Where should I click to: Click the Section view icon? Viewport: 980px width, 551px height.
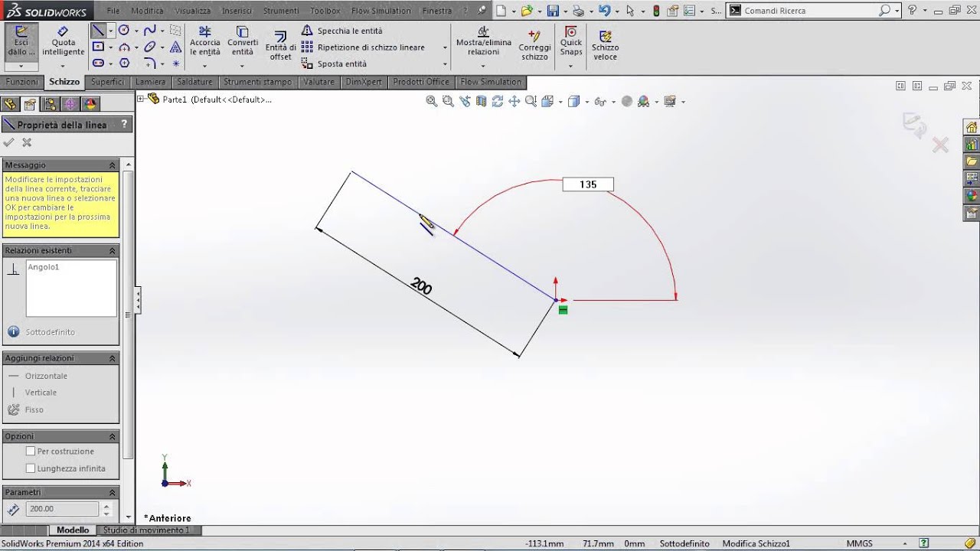(x=481, y=101)
